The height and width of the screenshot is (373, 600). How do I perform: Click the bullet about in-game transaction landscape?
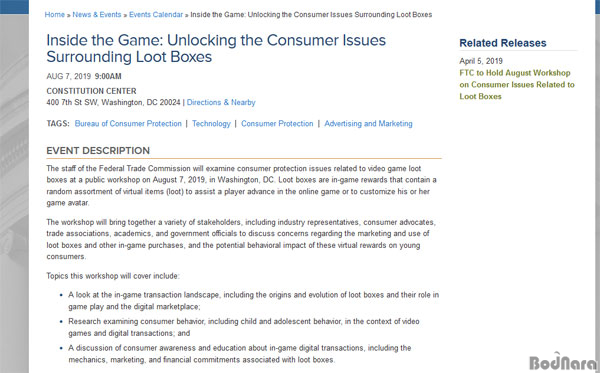tap(253, 301)
